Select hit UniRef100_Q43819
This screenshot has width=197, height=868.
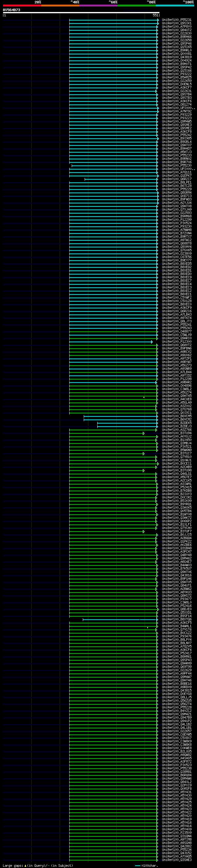coord(177,57)
